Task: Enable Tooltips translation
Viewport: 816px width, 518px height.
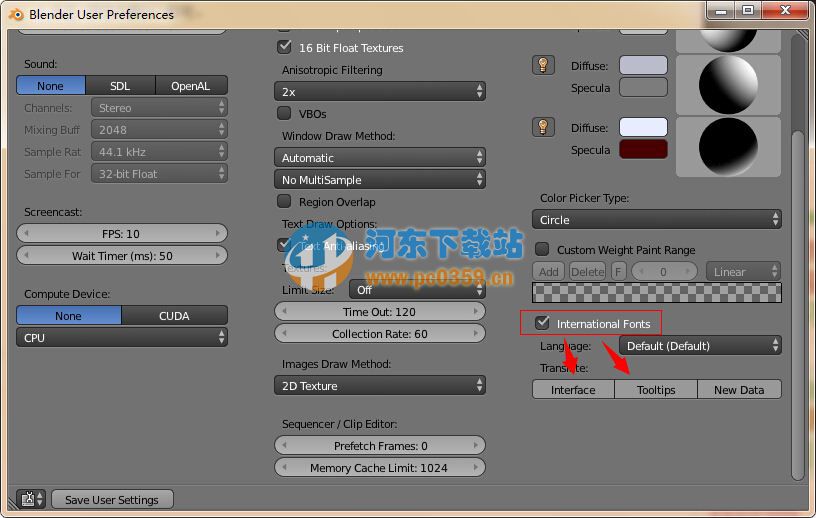Action: pos(656,389)
